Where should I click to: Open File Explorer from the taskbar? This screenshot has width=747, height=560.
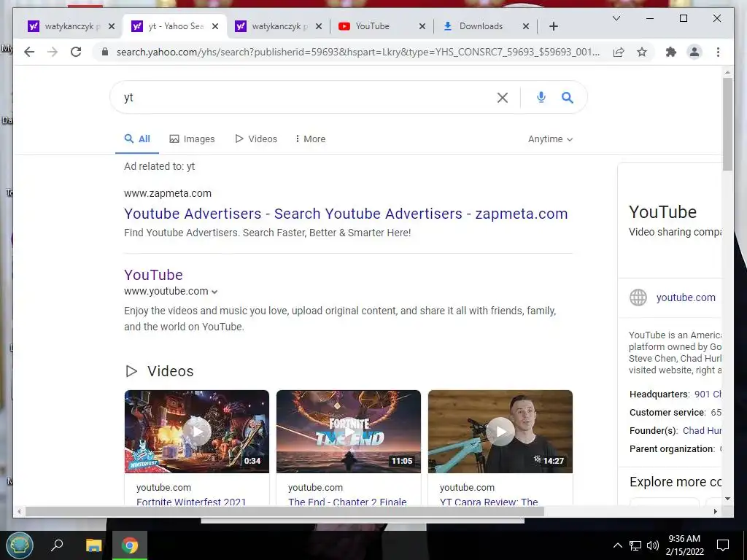click(93, 545)
